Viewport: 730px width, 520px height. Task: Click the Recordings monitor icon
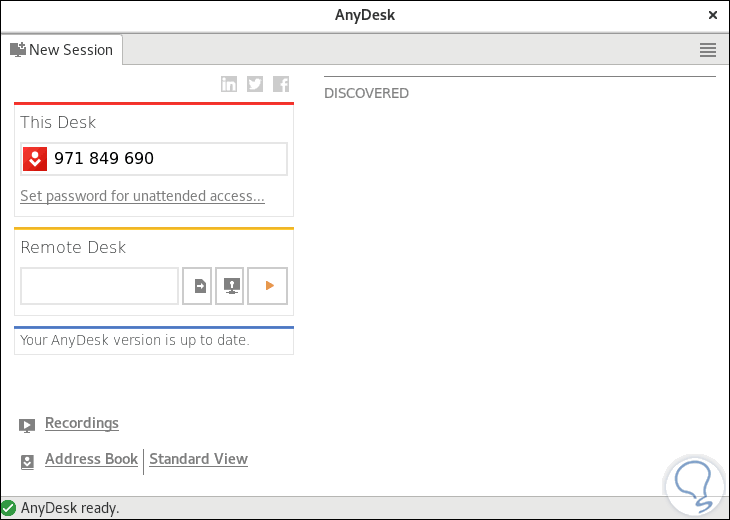click(27, 425)
